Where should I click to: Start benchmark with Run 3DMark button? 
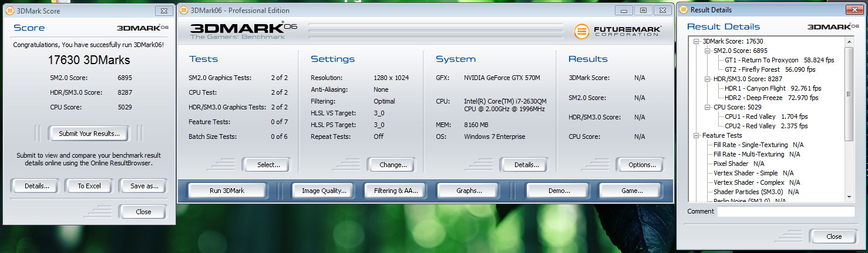tap(227, 191)
